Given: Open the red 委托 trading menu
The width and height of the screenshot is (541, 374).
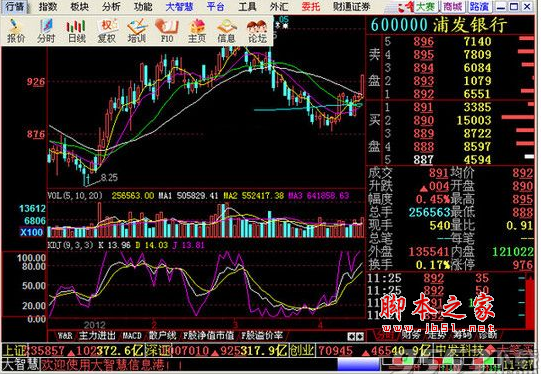Looking at the screenshot, I should tap(311, 7).
